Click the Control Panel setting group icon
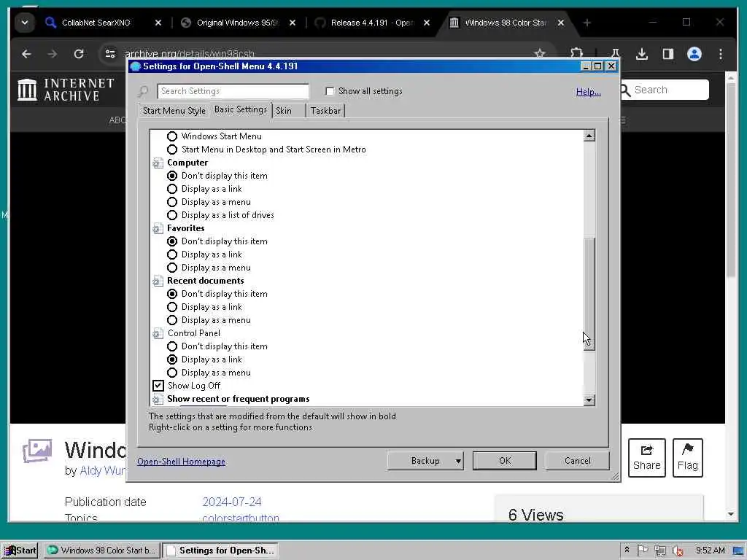747x560 pixels. pyautogui.click(x=158, y=333)
